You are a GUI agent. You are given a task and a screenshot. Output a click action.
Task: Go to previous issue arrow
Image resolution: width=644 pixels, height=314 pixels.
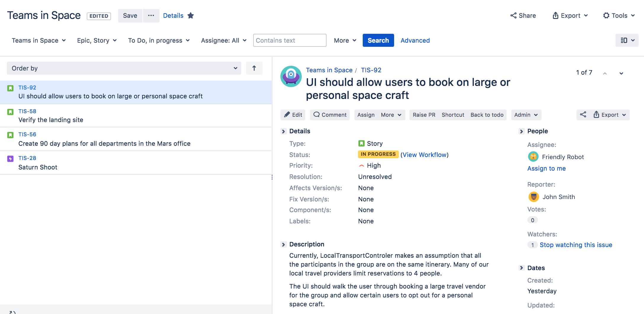605,73
